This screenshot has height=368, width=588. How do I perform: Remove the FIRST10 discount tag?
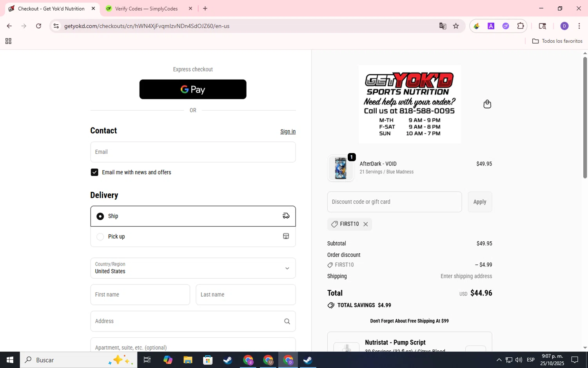coord(365,224)
